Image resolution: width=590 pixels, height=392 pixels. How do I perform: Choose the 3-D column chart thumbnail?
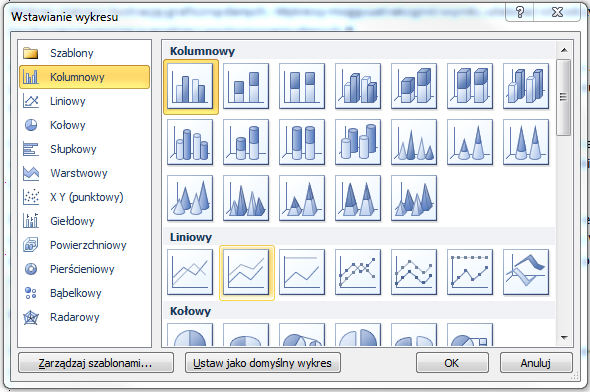526,86
